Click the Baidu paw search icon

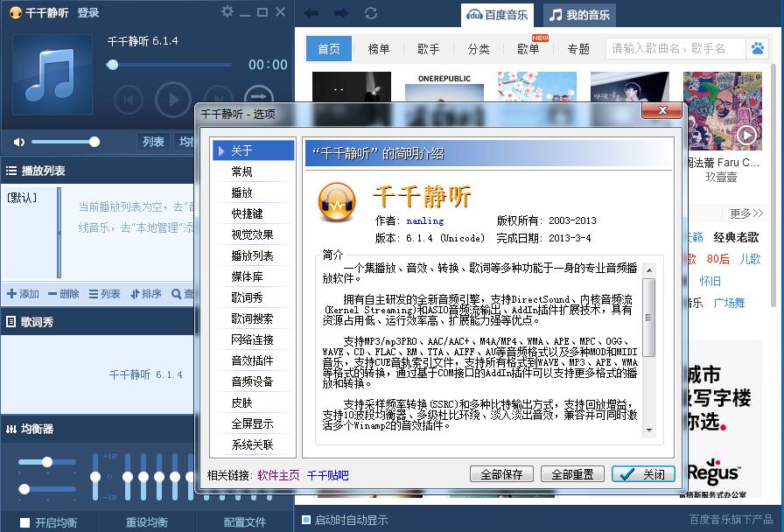(x=758, y=48)
